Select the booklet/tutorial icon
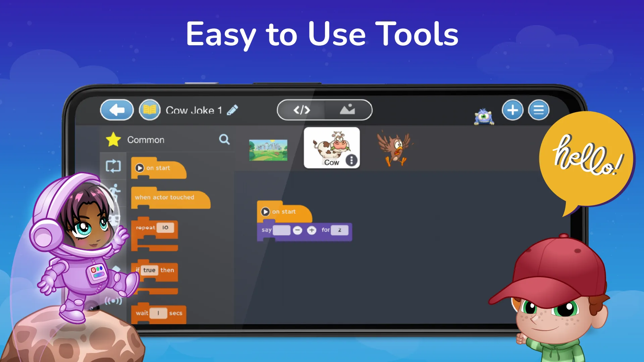644x362 pixels. [151, 110]
